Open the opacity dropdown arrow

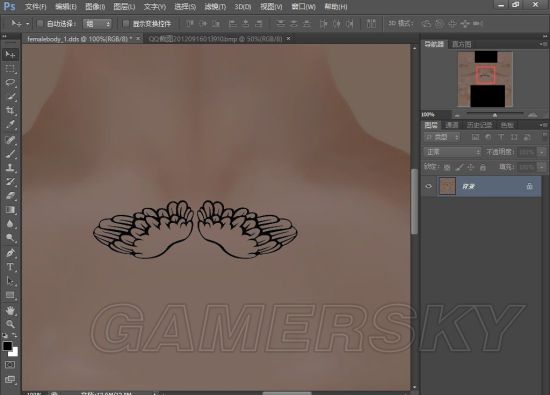point(542,152)
